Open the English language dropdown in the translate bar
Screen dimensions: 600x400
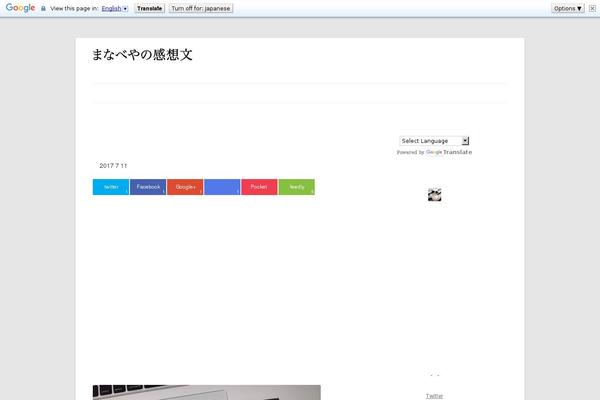114,8
